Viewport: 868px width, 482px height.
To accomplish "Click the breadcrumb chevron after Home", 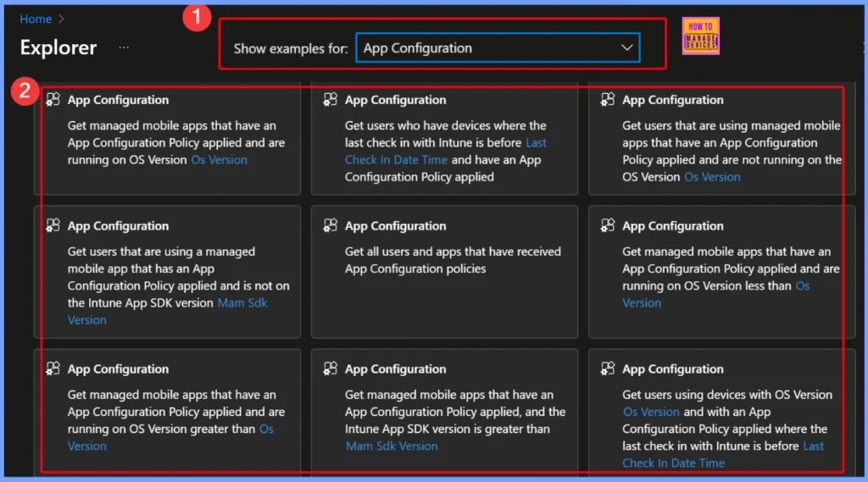I will point(61,19).
